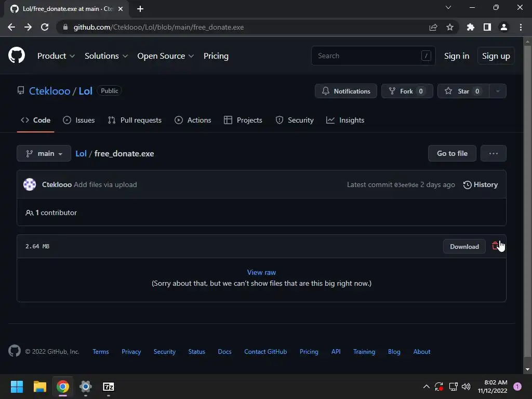Open the Actions tab
532x399 pixels.
click(193, 120)
